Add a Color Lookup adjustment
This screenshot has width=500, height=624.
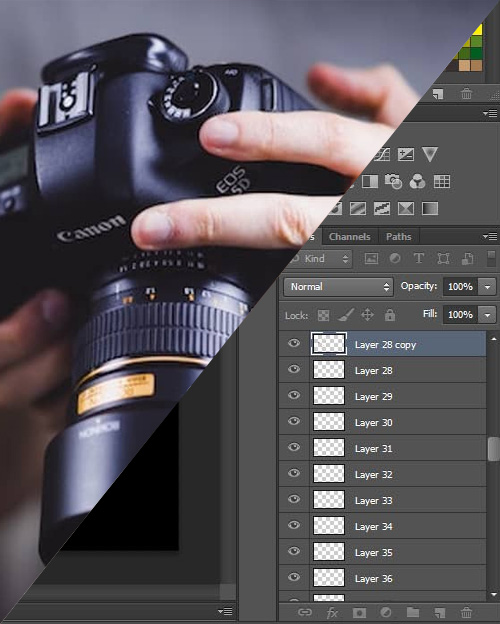441,181
